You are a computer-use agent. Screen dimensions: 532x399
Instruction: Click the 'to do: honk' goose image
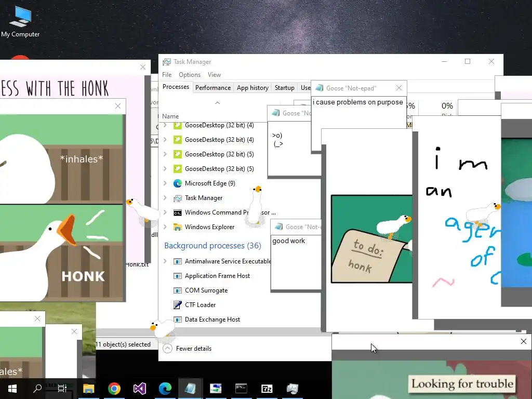pos(372,239)
